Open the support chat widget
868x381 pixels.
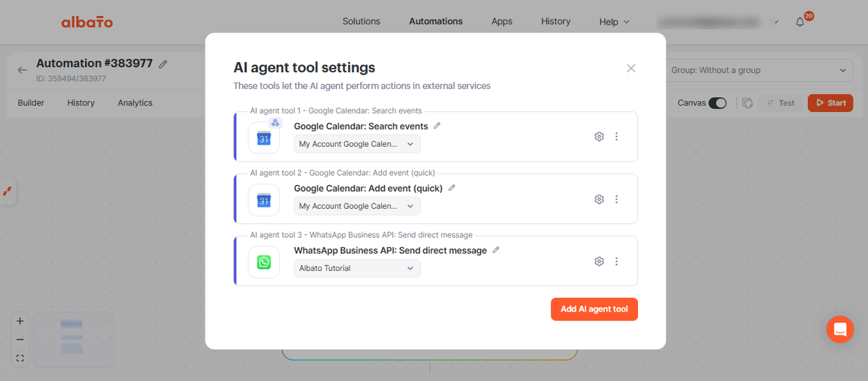[840, 330]
